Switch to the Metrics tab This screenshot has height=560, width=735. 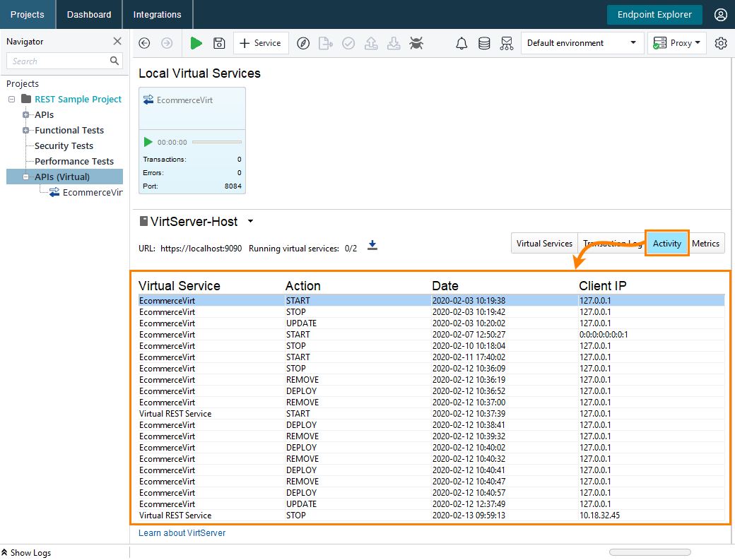click(x=705, y=243)
